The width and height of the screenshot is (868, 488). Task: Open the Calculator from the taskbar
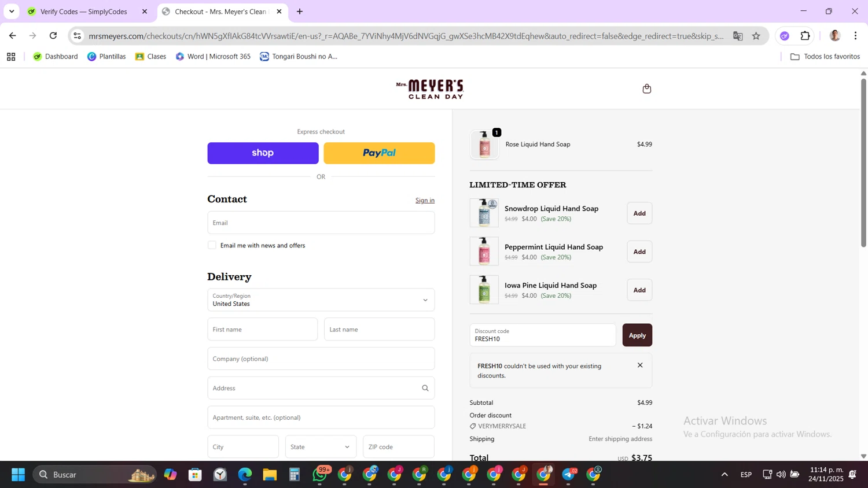(295, 475)
